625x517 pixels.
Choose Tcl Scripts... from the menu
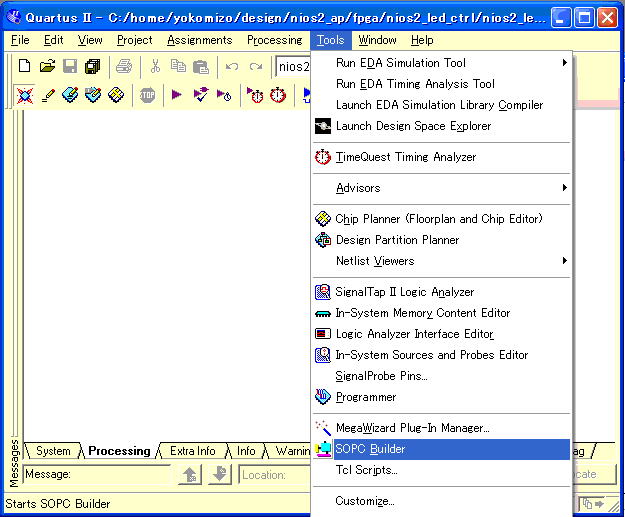point(442,470)
